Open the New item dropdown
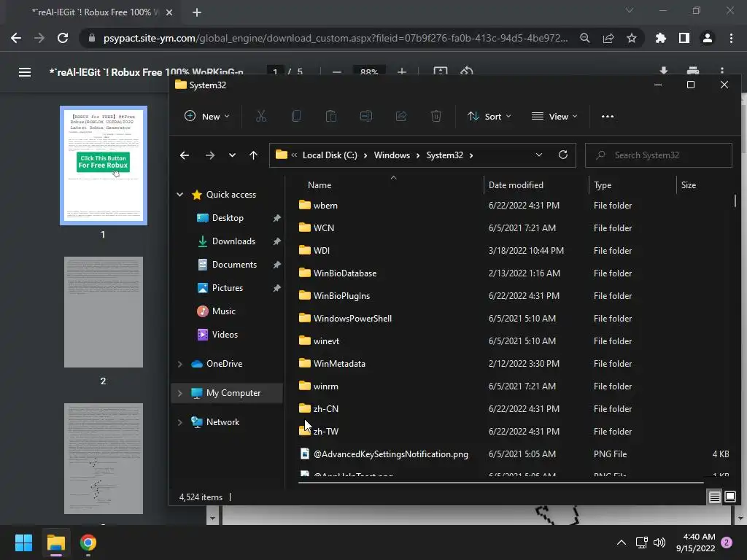Image resolution: width=747 pixels, height=560 pixels. click(x=206, y=116)
